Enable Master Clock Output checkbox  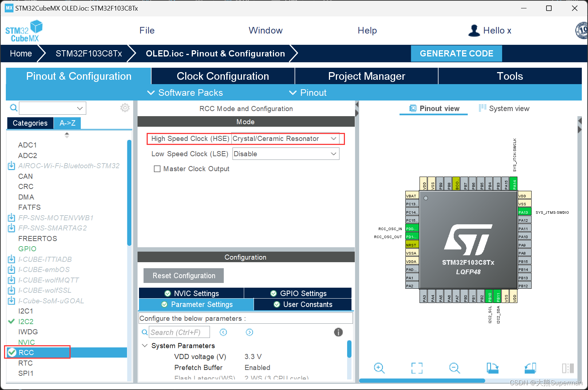(x=157, y=169)
